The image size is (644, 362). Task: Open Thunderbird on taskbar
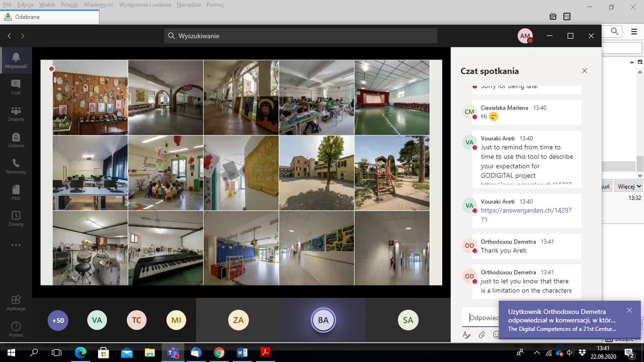click(196, 352)
